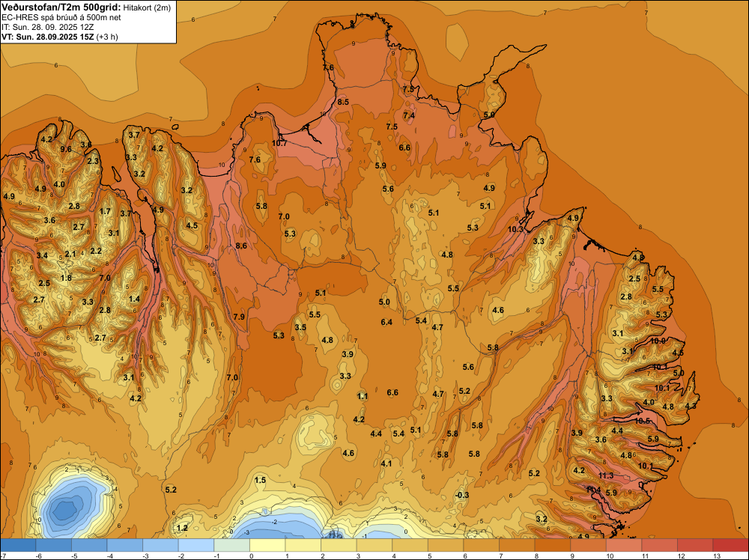
Task: Pick the legend swatch between 7 and 8
Action: coord(517,545)
